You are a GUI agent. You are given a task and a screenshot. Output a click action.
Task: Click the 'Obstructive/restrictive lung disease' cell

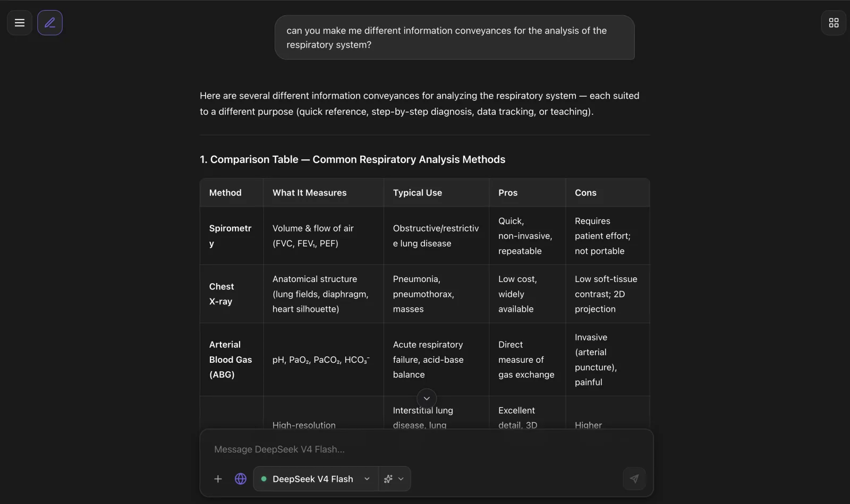click(436, 236)
